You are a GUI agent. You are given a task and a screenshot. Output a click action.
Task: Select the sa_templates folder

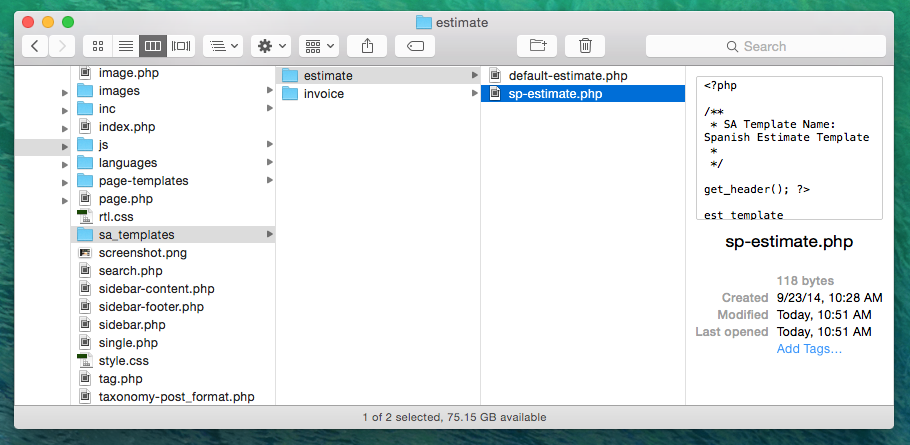[173, 234]
